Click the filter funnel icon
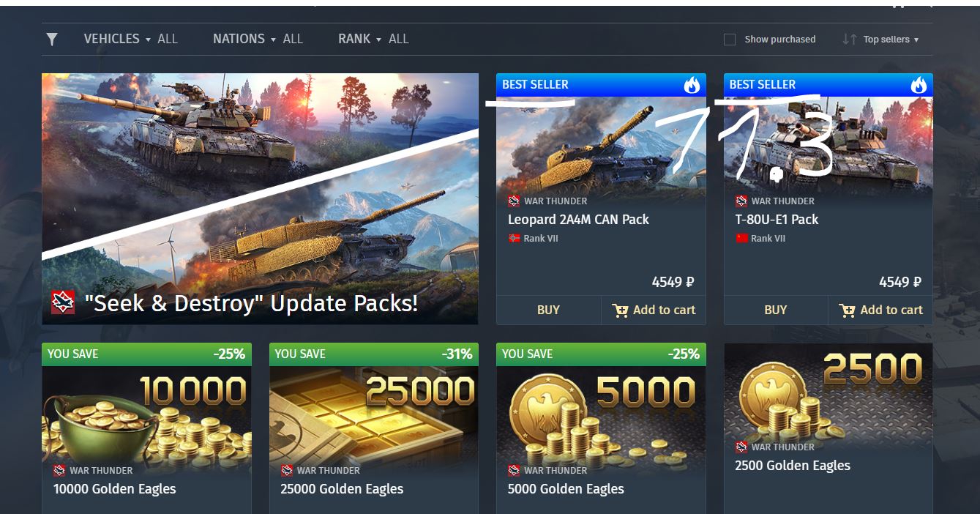Viewport: 980px width, 514px height. 51,40
